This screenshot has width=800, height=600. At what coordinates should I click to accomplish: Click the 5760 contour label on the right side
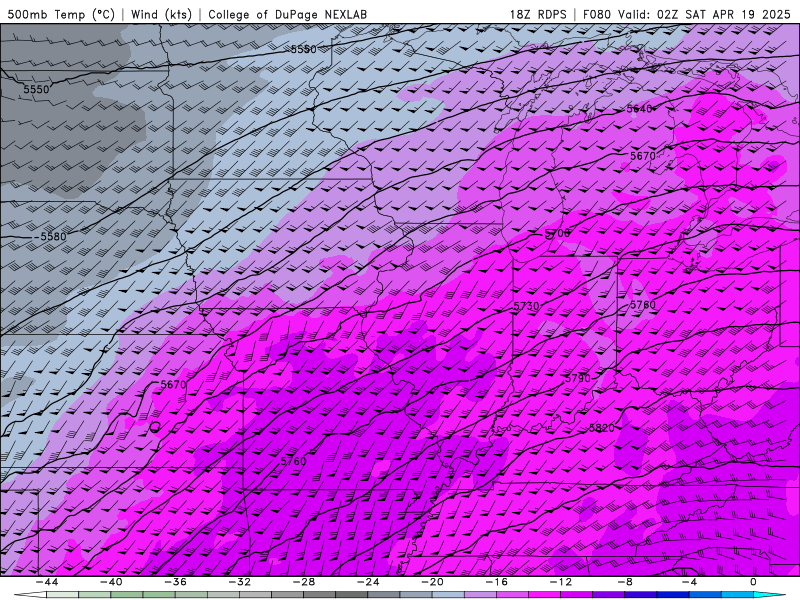643,305
